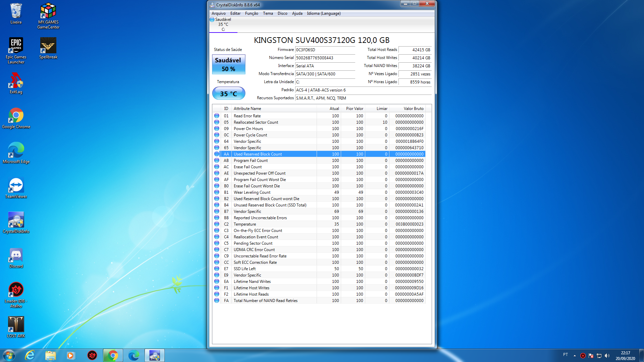Click status icon of Read Error Rate row
644x362 pixels.
coord(217,116)
